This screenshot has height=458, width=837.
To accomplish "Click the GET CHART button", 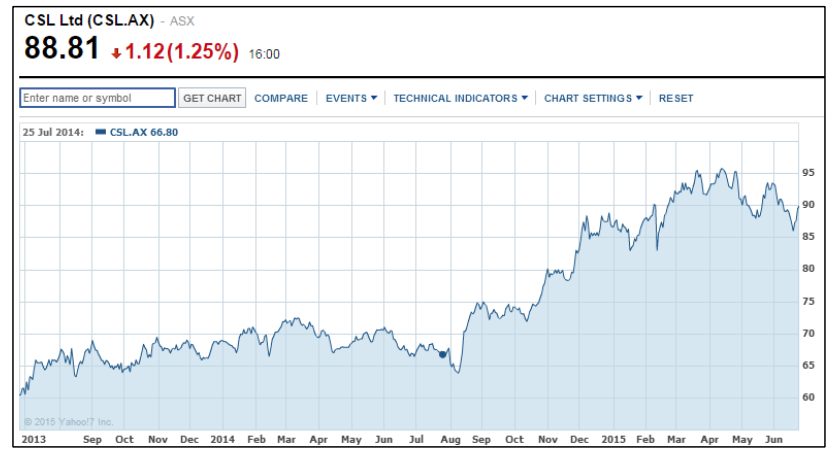I will coord(212,98).
